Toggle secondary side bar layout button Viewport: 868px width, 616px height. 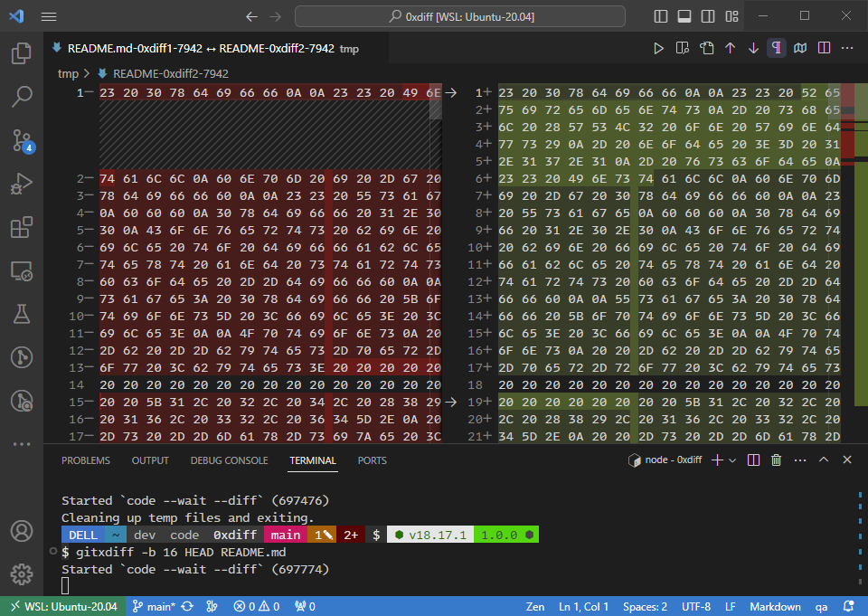pos(708,16)
